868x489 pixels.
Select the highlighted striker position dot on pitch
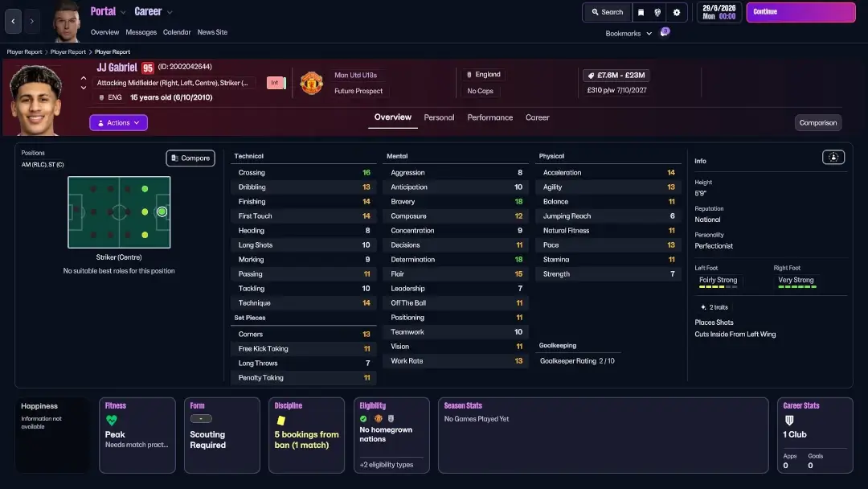point(162,212)
